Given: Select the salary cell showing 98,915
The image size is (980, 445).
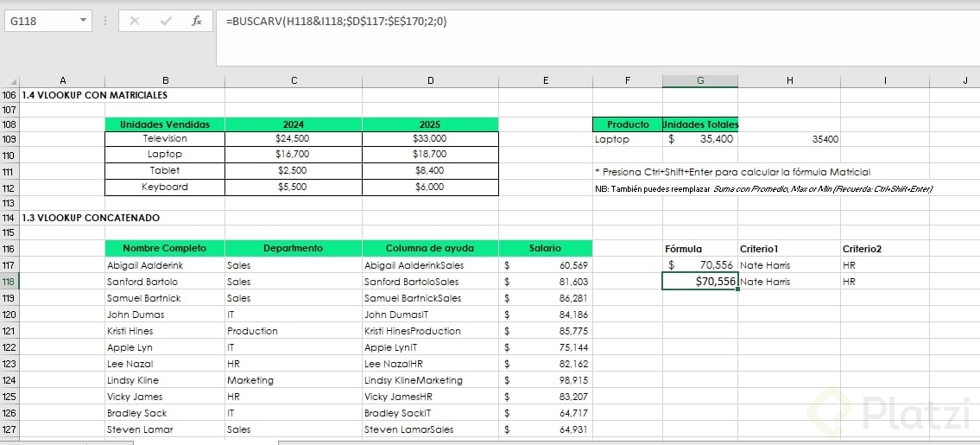Looking at the screenshot, I should tap(546, 380).
